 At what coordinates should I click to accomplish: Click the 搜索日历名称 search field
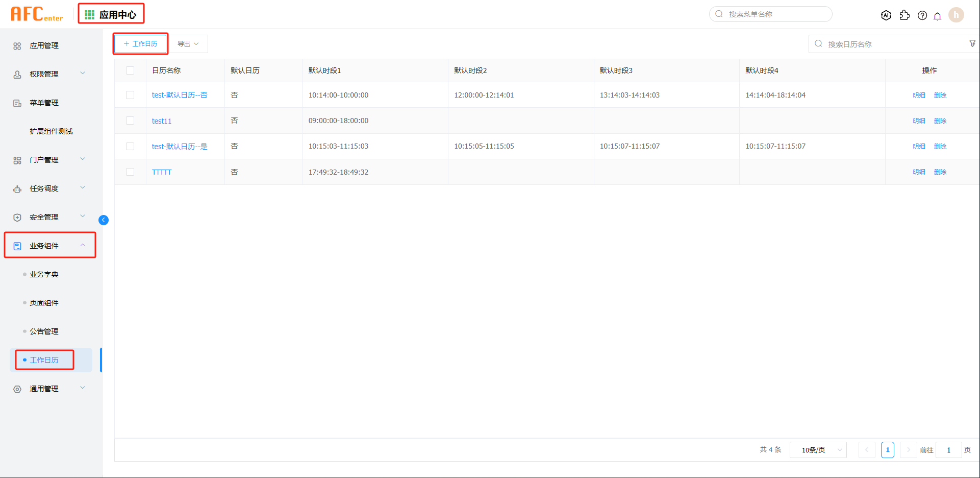pyautogui.click(x=893, y=44)
